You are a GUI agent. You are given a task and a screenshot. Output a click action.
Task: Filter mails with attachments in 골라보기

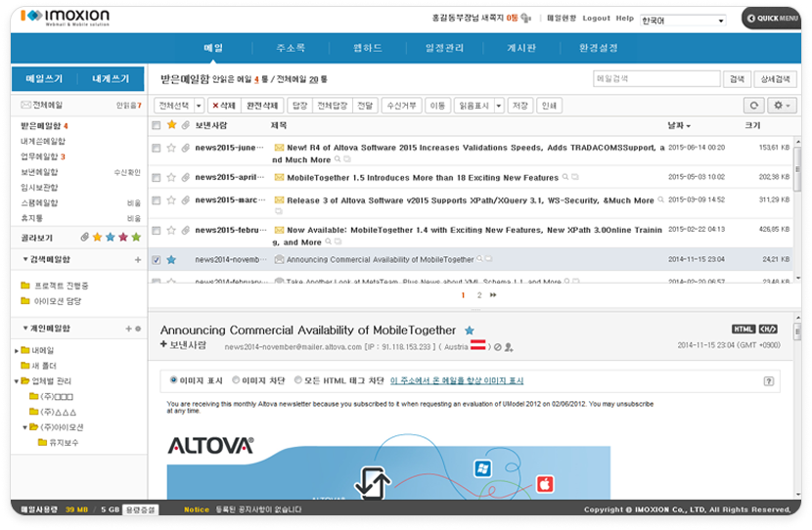point(84,237)
